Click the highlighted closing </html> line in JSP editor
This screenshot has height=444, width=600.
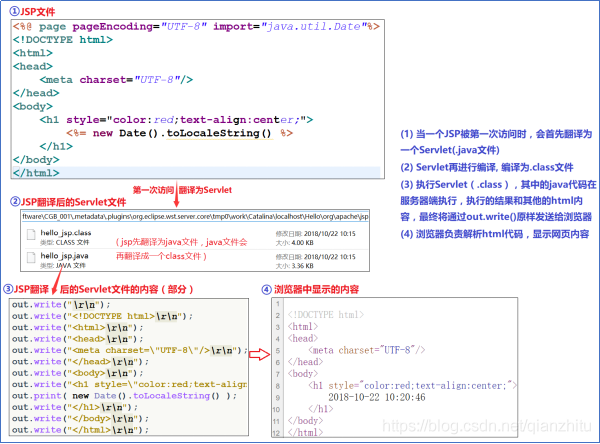(x=197, y=173)
